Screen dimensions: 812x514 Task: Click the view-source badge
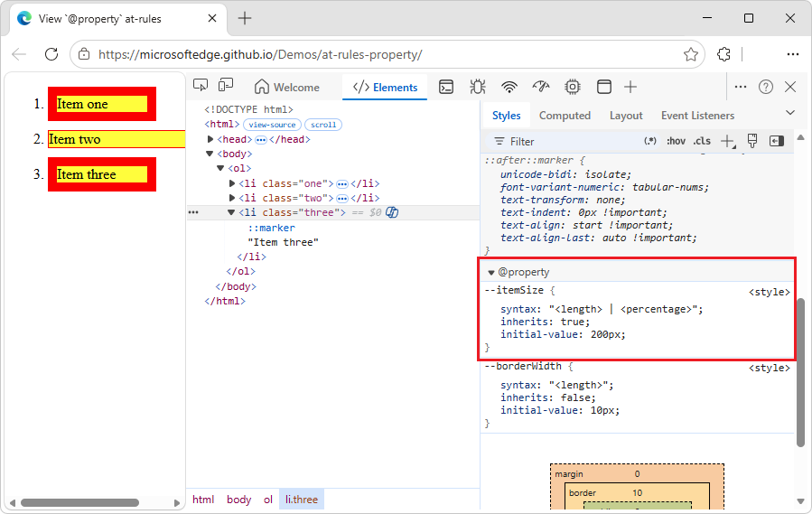click(x=272, y=125)
